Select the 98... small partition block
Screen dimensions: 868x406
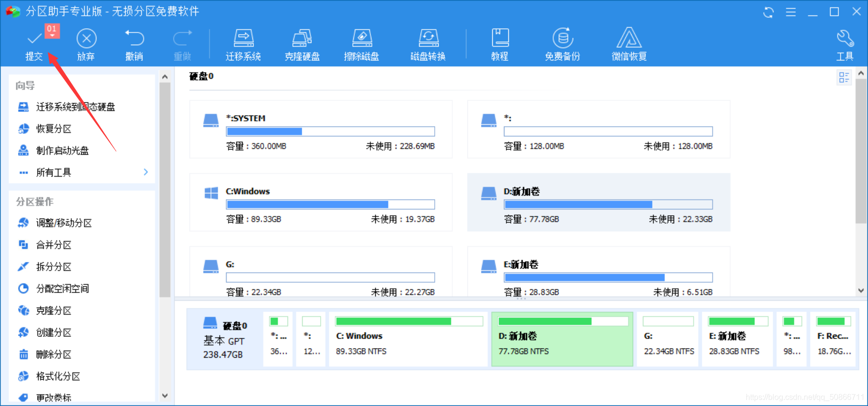[x=791, y=339]
